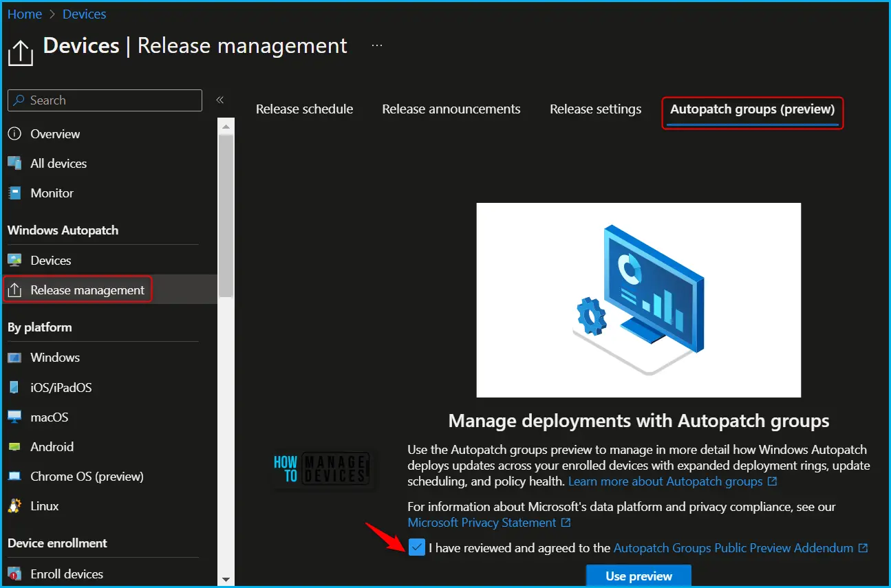
Task: Click the Release management upload icon in sidebar
Action: tap(14, 290)
